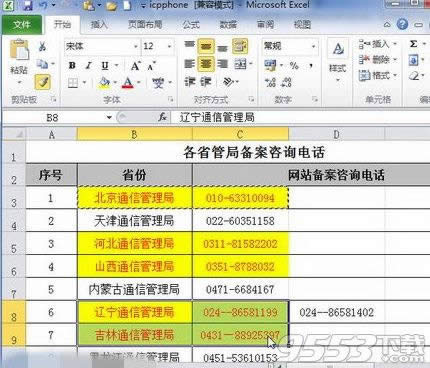Apply cell borders icon
430x368 pixels.
tap(73, 82)
